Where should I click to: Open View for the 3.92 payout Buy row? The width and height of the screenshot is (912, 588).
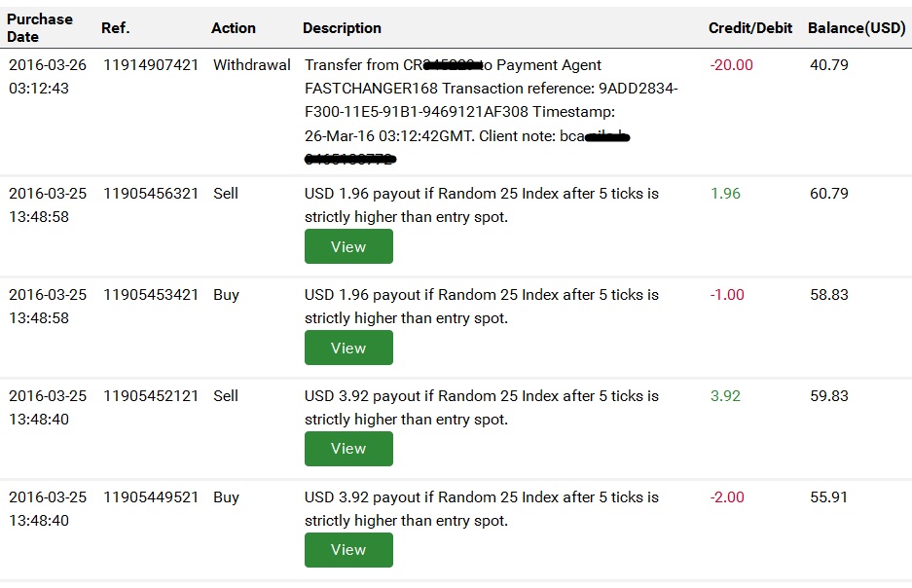348,550
